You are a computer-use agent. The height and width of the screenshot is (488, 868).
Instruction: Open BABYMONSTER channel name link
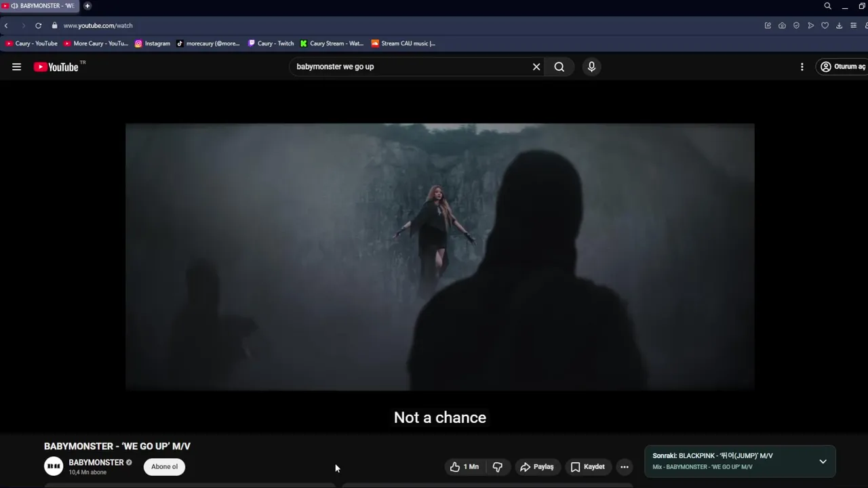[96, 462]
